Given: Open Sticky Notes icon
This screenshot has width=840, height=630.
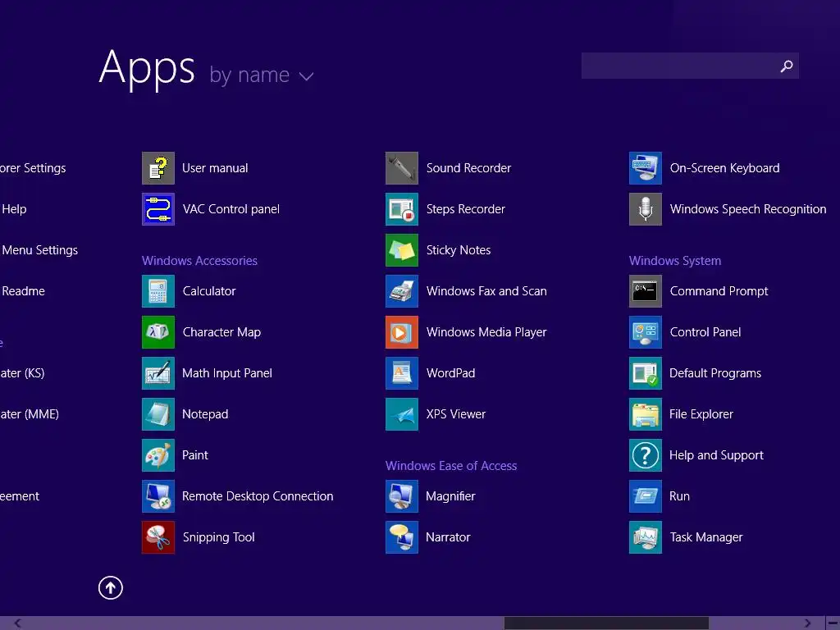Looking at the screenshot, I should (x=402, y=250).
